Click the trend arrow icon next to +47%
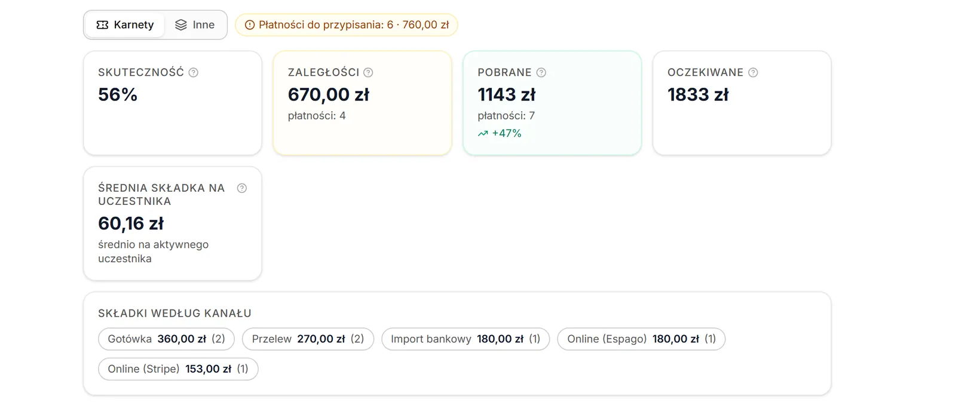The height and width of the screenshot is (408, 980). click(483, 134)
